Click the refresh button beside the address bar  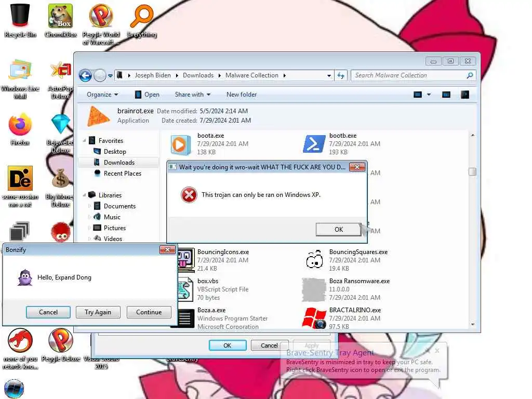click(341, 75)
